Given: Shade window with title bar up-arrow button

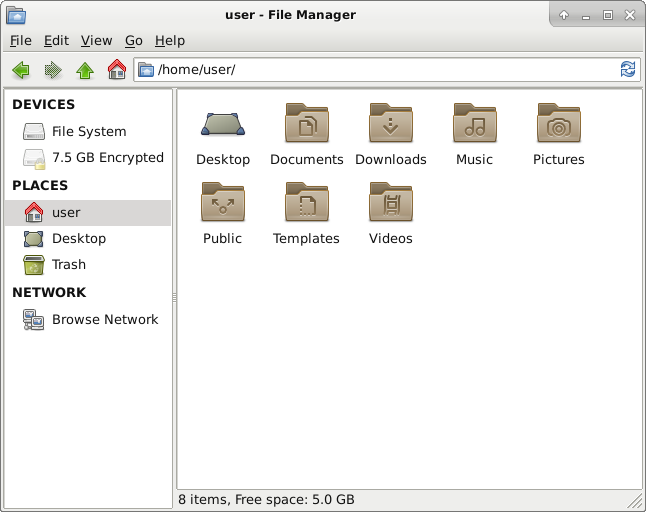Looking at the screenshot, I should tap(564, 15).
